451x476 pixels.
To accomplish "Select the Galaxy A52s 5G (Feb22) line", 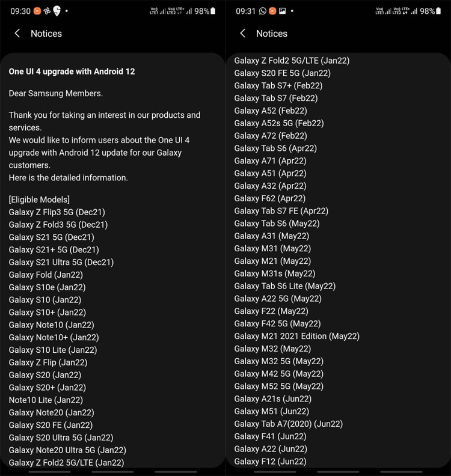I will pos(279,123).
